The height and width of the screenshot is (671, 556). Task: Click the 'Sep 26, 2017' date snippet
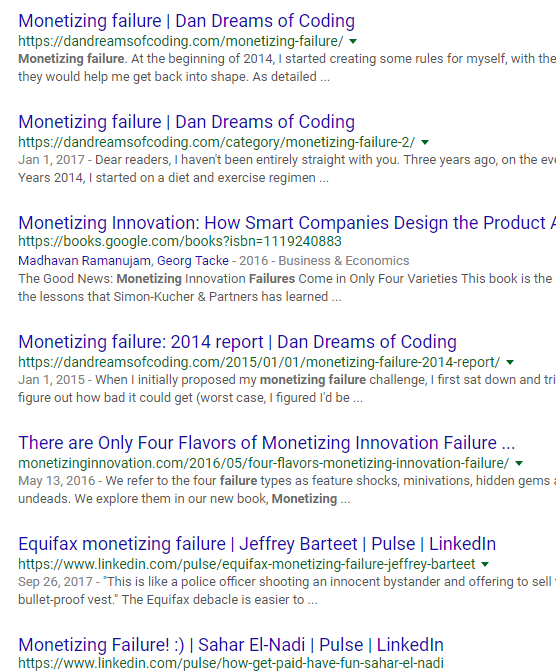(x=55, y=582)
